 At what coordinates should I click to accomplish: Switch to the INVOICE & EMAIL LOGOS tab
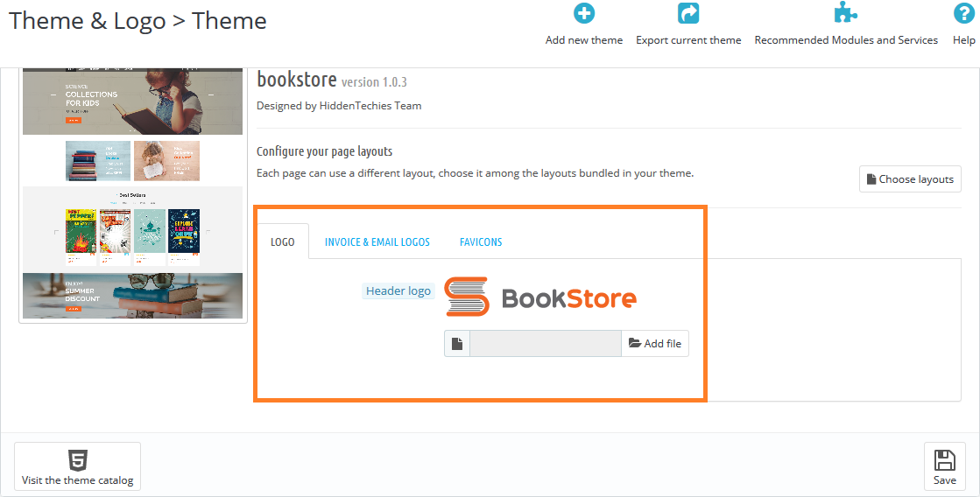coord(377,241)
